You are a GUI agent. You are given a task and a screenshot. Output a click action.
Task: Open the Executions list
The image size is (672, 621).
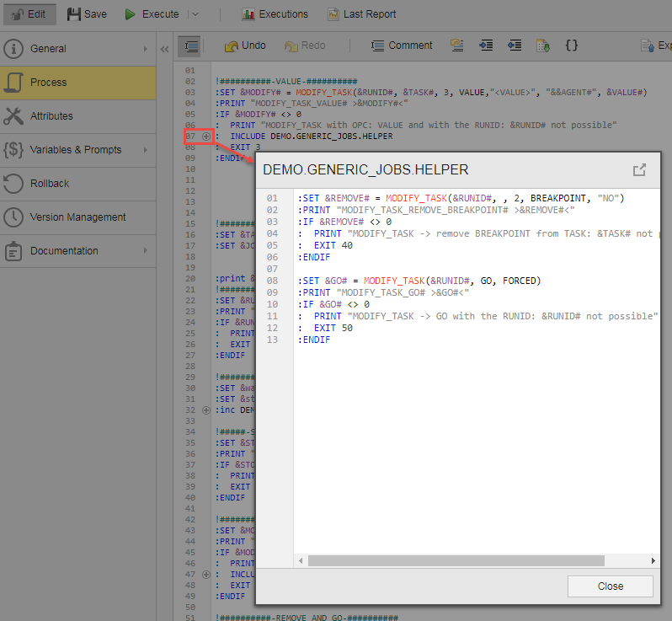point(275,14)
